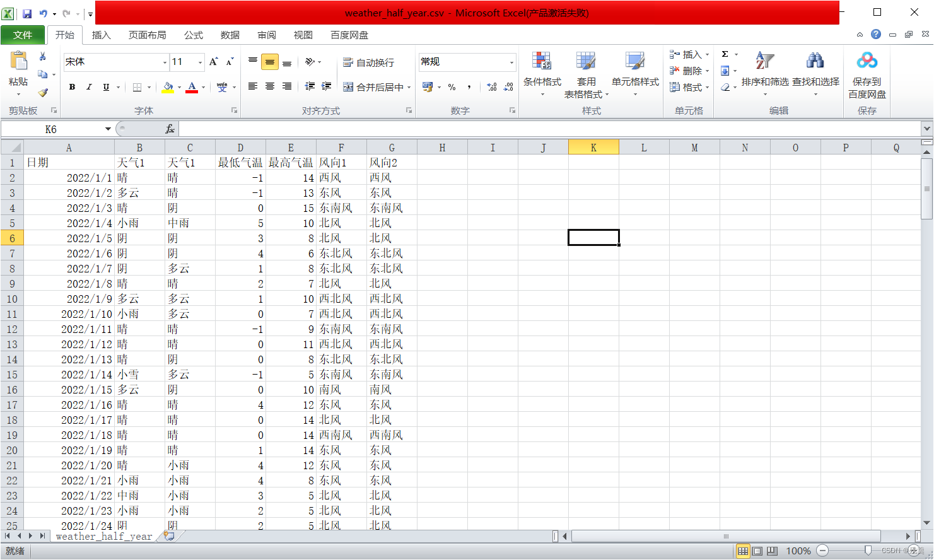This screenshot has height=560, width=934.
Task: Open the 文件 (File) tab
Action: click(x=23, y=35)
